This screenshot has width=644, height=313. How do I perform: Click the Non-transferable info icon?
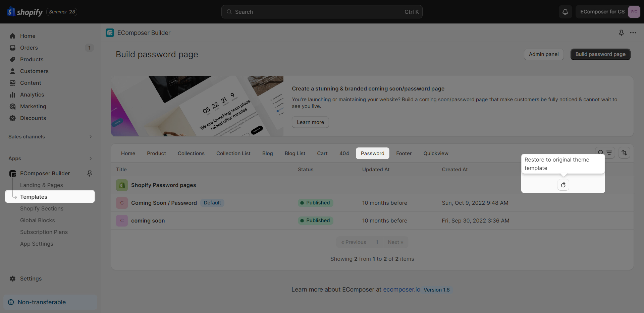[11, 302]
